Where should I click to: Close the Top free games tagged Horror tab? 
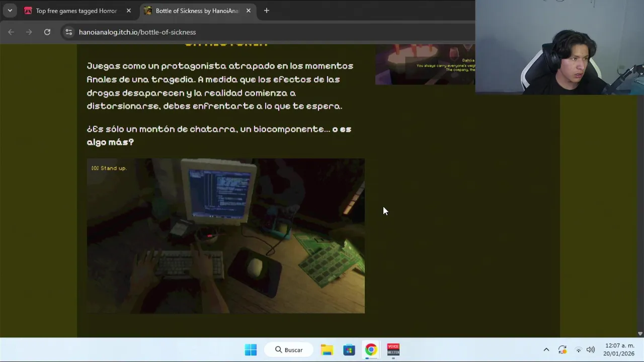128,11
